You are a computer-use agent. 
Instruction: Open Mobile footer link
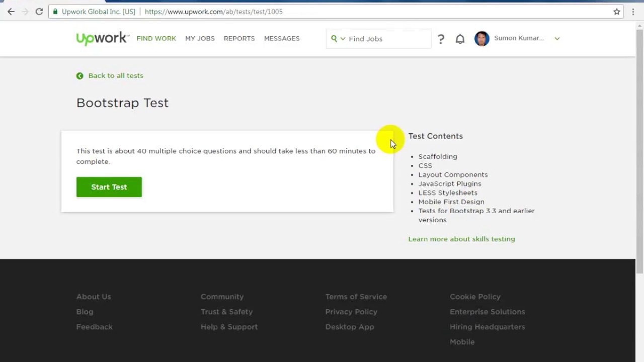click(462, 342)
